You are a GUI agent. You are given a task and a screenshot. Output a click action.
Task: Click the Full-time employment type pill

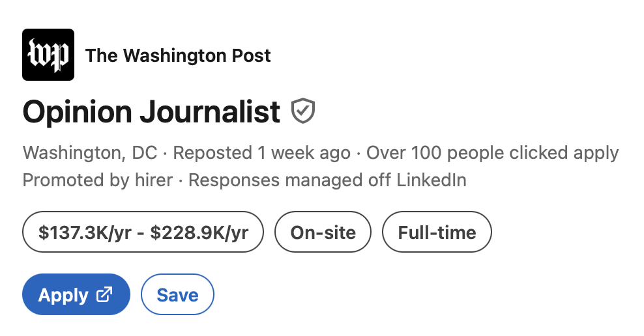point(437,232)
